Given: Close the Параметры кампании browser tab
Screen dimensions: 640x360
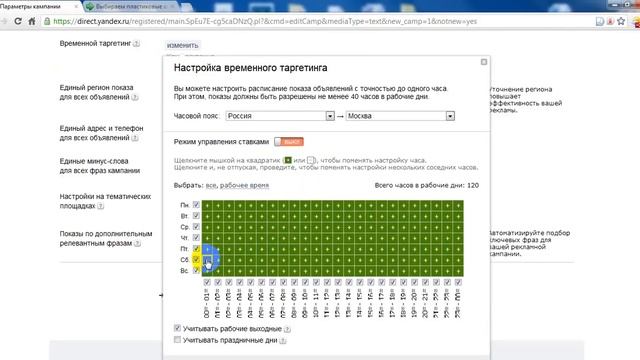Looking at the screenshot, I should click(x=76, y=7).
